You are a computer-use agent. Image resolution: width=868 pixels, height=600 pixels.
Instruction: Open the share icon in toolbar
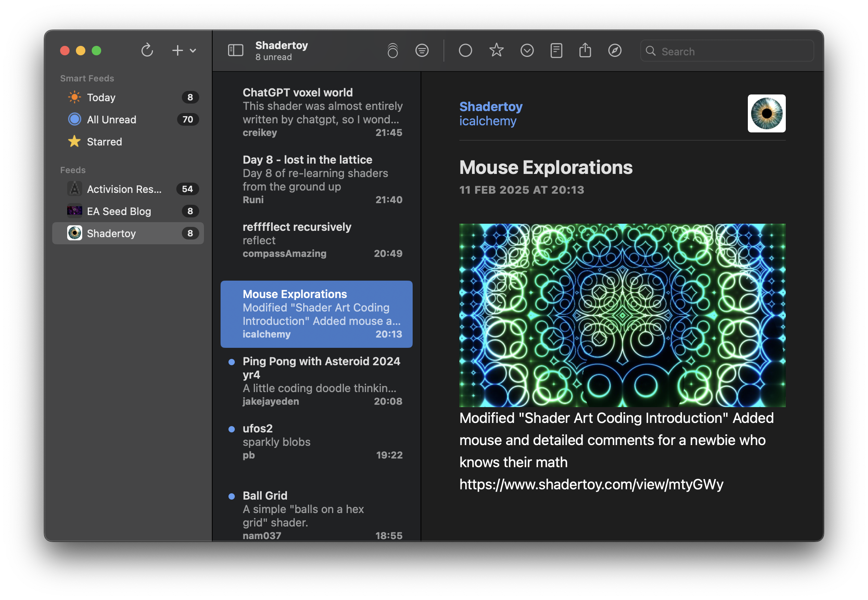coord(585,50)
